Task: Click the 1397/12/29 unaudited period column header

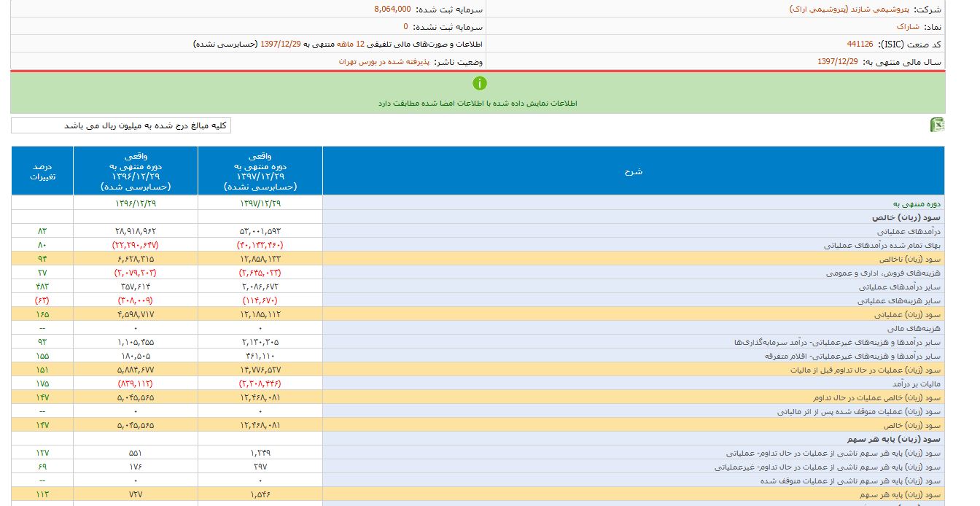Action: [x=260, y=171]
